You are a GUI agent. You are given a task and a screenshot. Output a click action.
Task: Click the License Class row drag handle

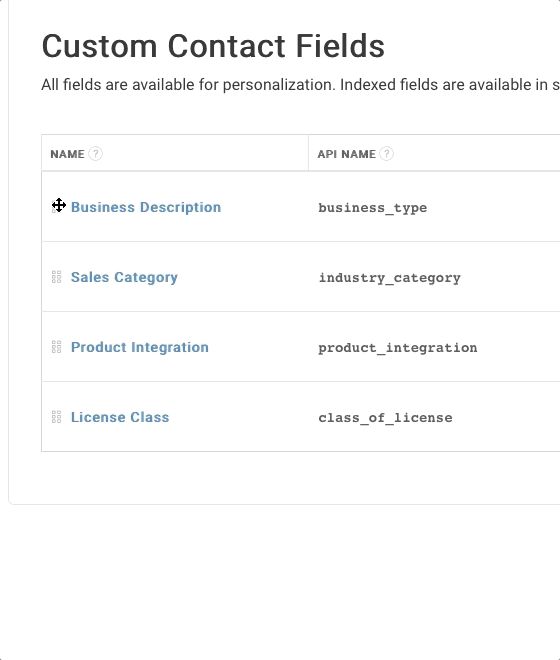[57, 417]
